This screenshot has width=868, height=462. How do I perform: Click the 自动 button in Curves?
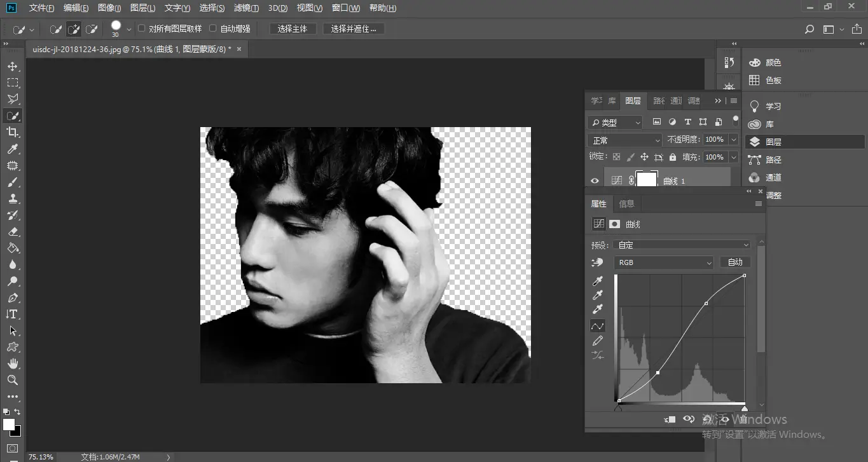tap(735, 262)
